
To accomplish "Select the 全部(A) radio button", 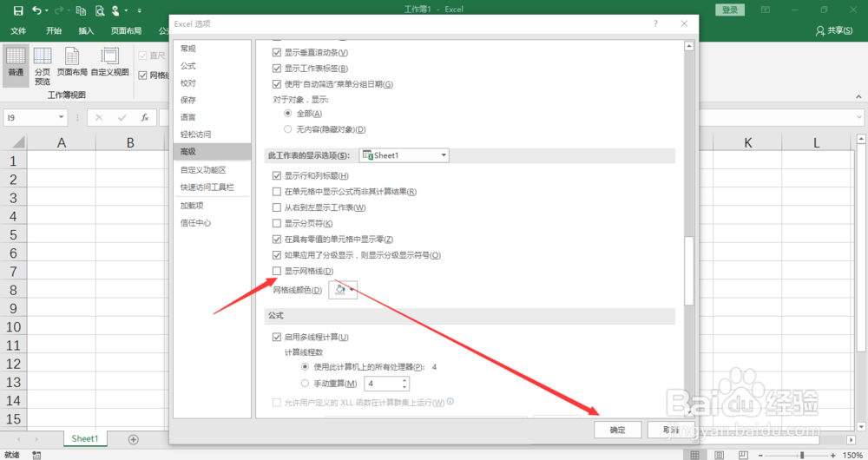I will (x=287, y=113).
